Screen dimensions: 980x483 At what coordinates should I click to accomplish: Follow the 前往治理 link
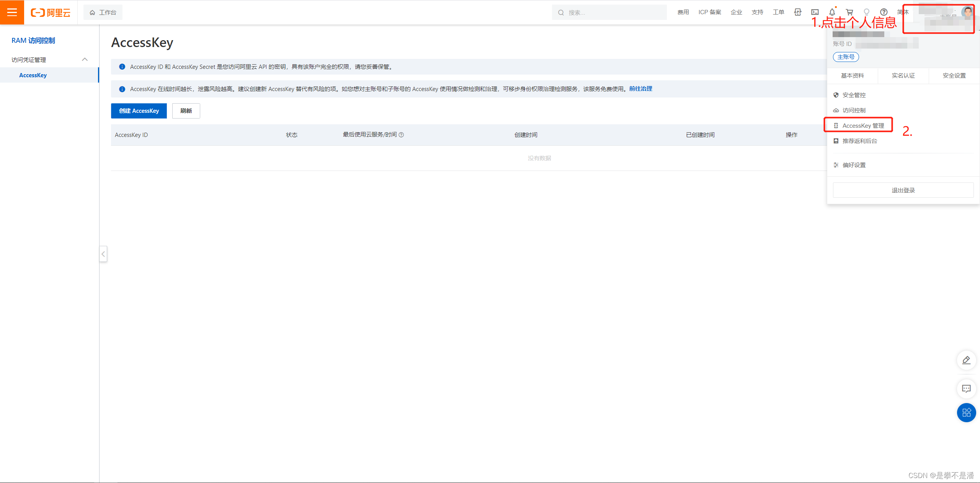640,89
